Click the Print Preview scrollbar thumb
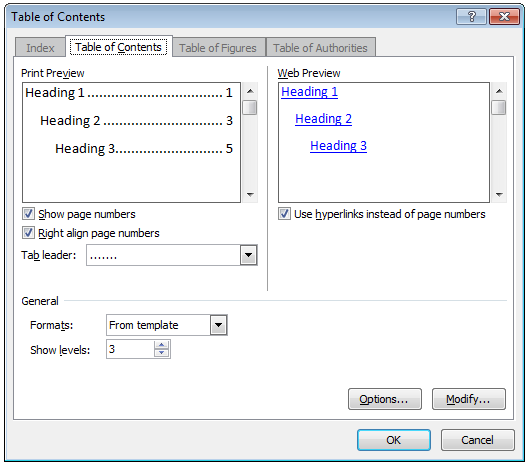 [250, 108]
